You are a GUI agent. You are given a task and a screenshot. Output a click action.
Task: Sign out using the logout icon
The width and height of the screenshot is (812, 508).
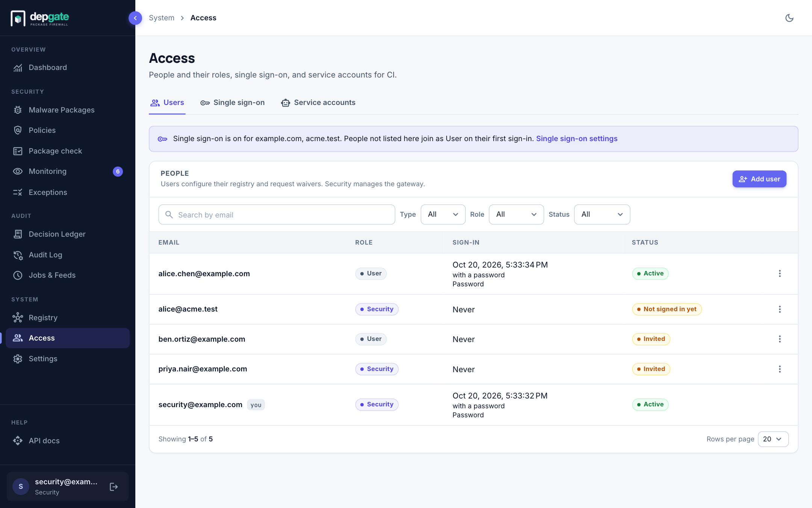pos(114,487)
